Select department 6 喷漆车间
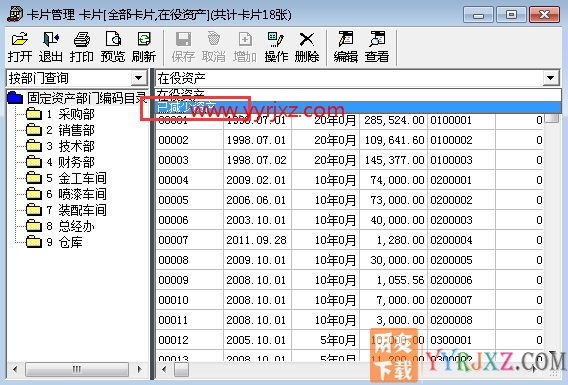This screenshot has height=385, width=568. click(x=76, y=194)
